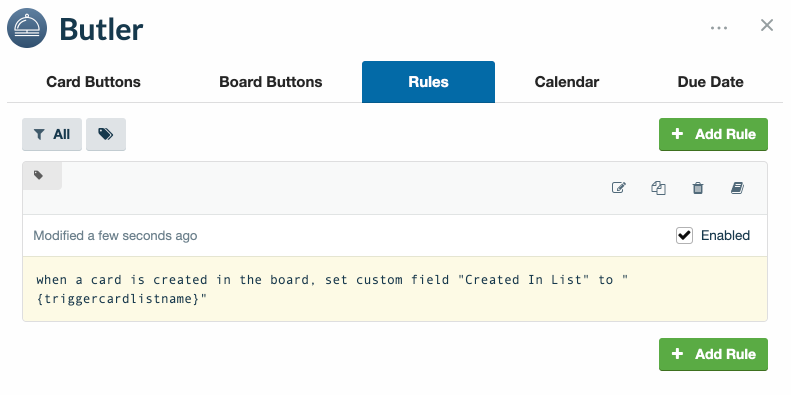Go to the Calendar tab
Viewport: 791px width, 395px height.
pyautogui.click(x=567, y=82)
